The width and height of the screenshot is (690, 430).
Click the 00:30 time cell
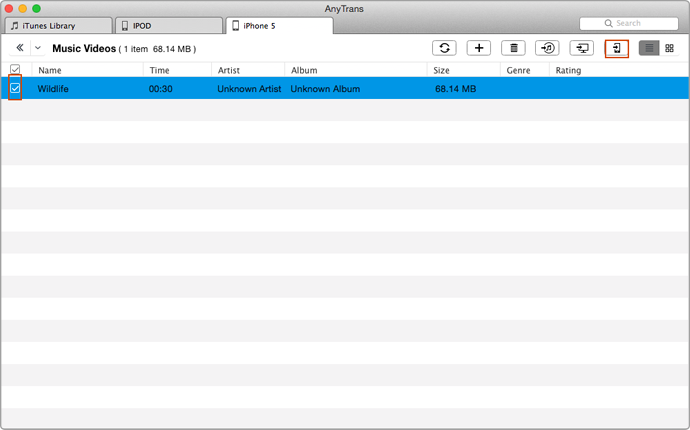coord(161,88)
